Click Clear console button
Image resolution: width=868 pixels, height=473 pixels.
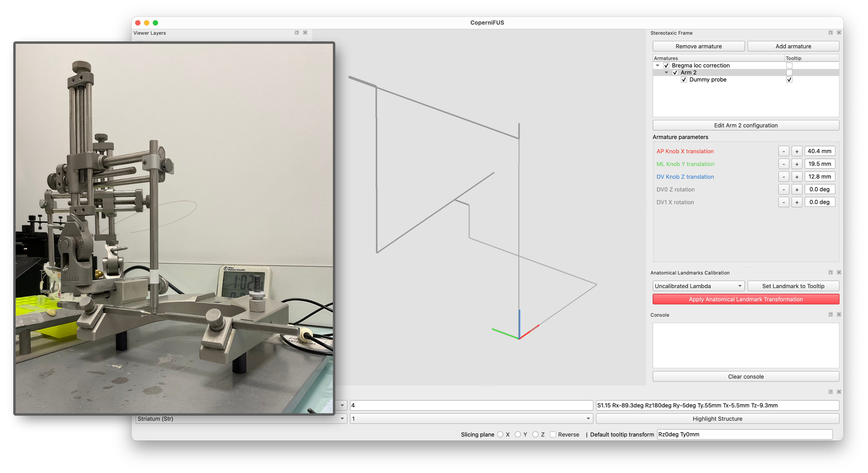tap(746, 377)
